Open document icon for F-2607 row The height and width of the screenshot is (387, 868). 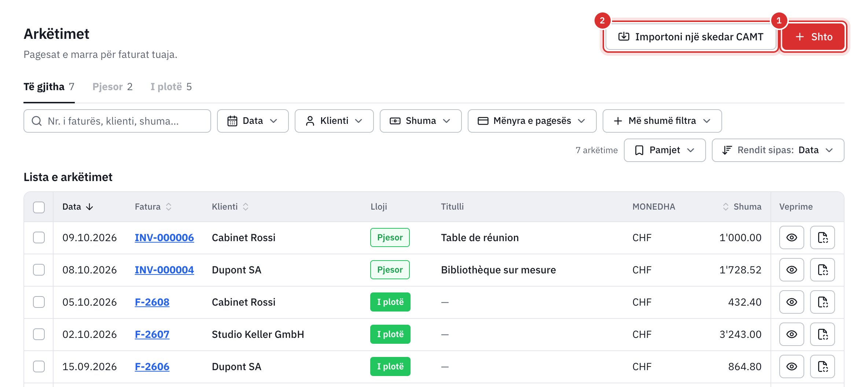pyautogui.click(x=823, y=334)
